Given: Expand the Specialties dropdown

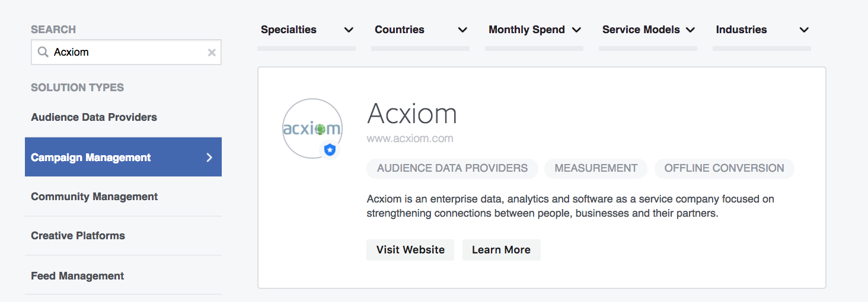Looking at the screenshot, I should (349, 30).
